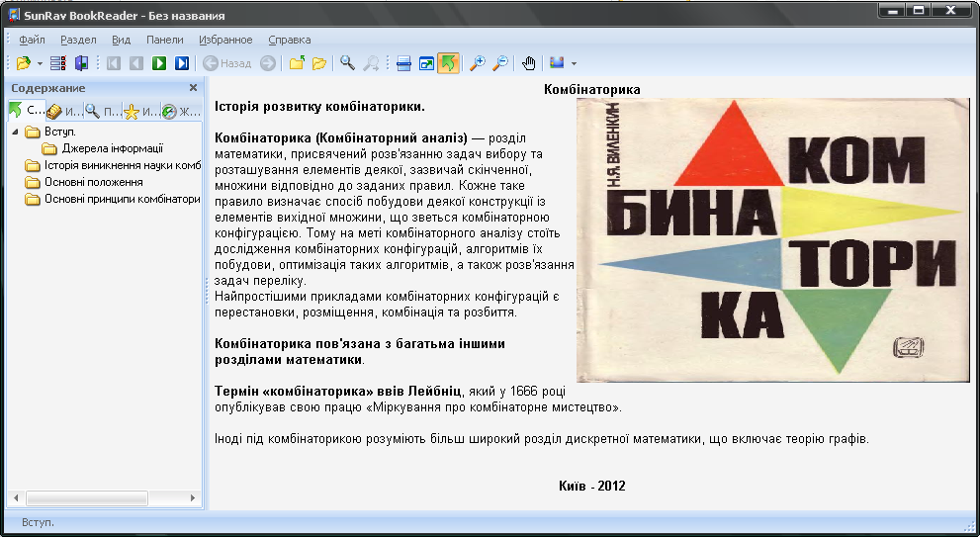The width and height of the screenshot is (980, 537).
Task: Switch to the index tab with the book icon
Action: point(65,112)
